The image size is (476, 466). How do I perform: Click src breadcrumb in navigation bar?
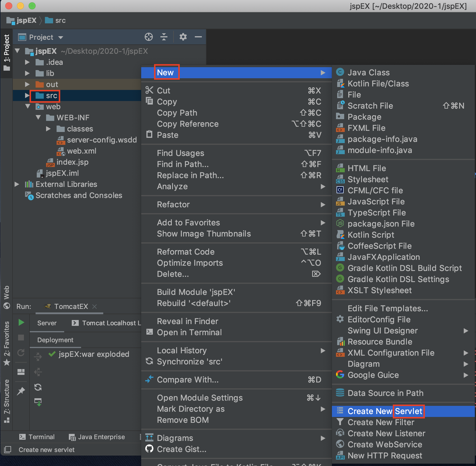pyautogui.click(x=55, y=20)
